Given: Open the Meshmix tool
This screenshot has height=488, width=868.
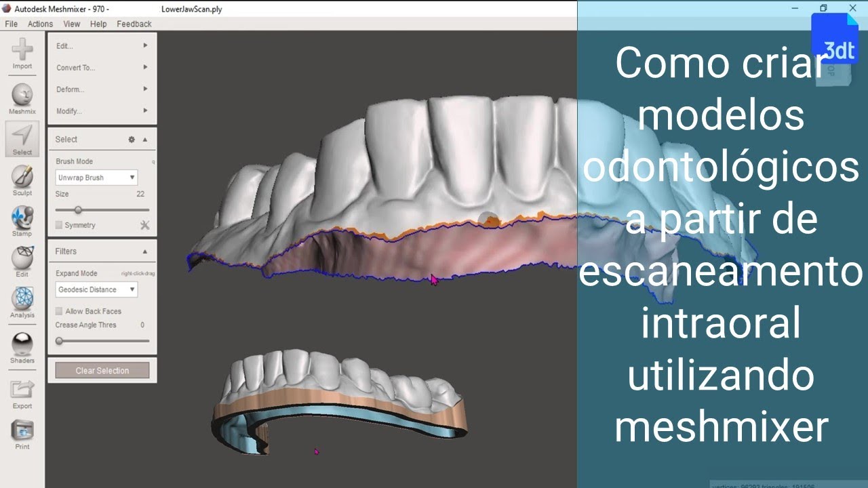Looking at the screenshot, I should [x=22, y=99].
